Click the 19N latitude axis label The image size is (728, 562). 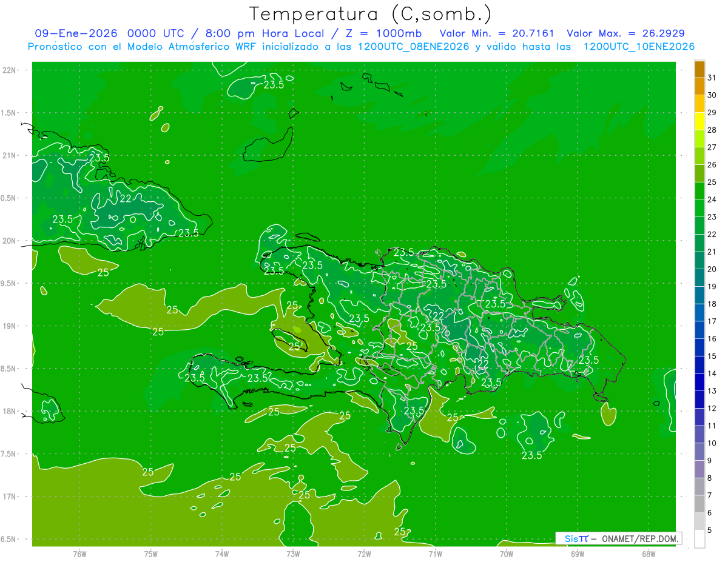[9, 326]
